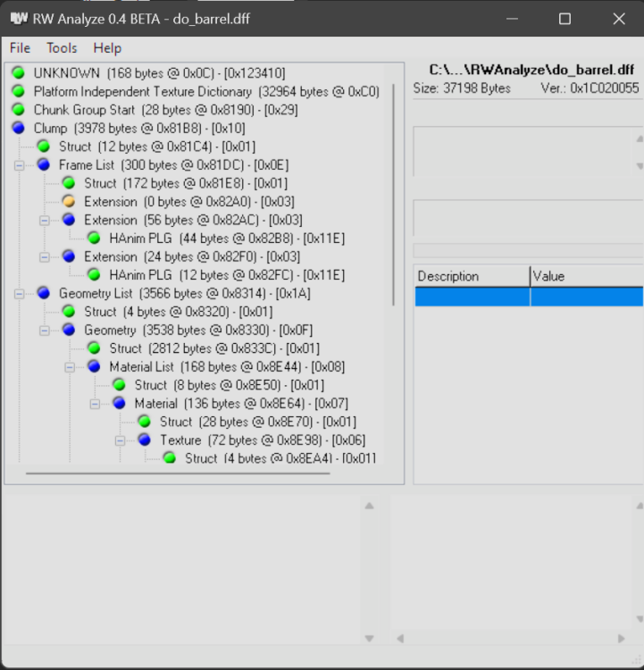Collapse the Material List branch
The height and width of the screenshot is (670, 644).
pos(70,366)
